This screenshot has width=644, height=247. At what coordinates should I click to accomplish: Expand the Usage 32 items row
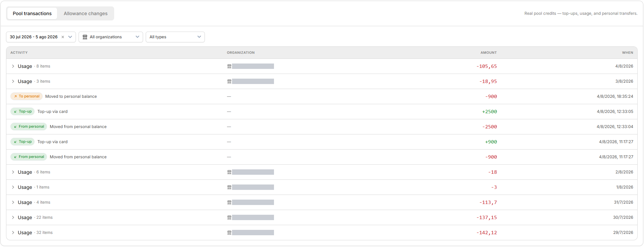(13, 233)
